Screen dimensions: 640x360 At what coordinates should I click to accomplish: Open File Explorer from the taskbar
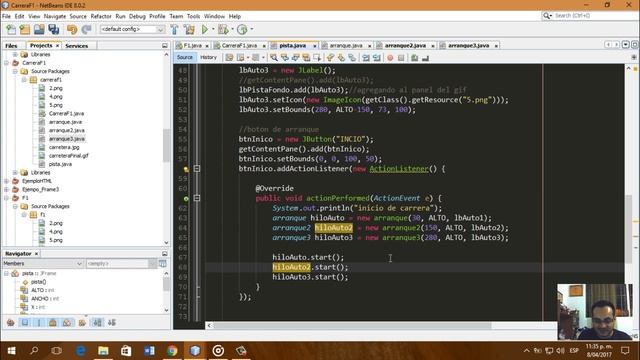103,351
